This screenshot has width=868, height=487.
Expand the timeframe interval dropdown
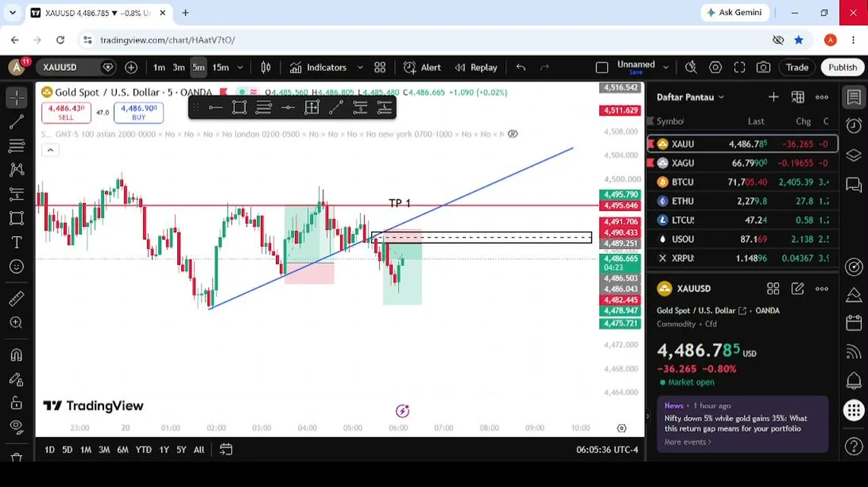(x=240, y=67)
